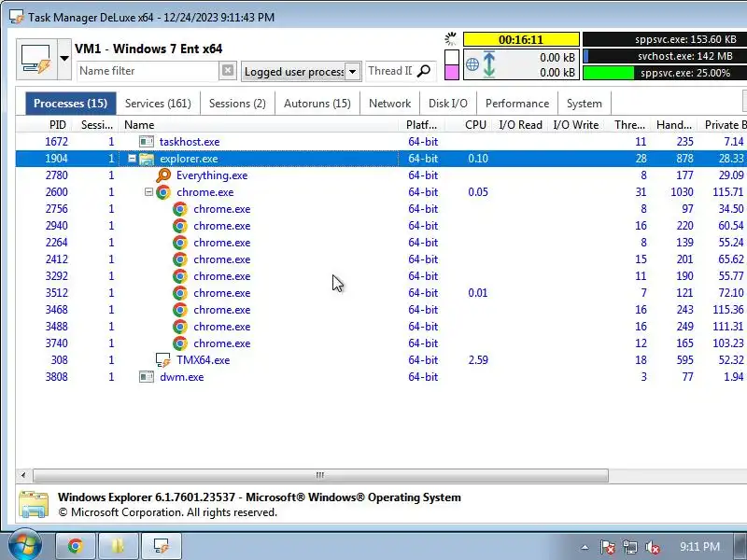Switch to the Network tab

coord(389,104)
